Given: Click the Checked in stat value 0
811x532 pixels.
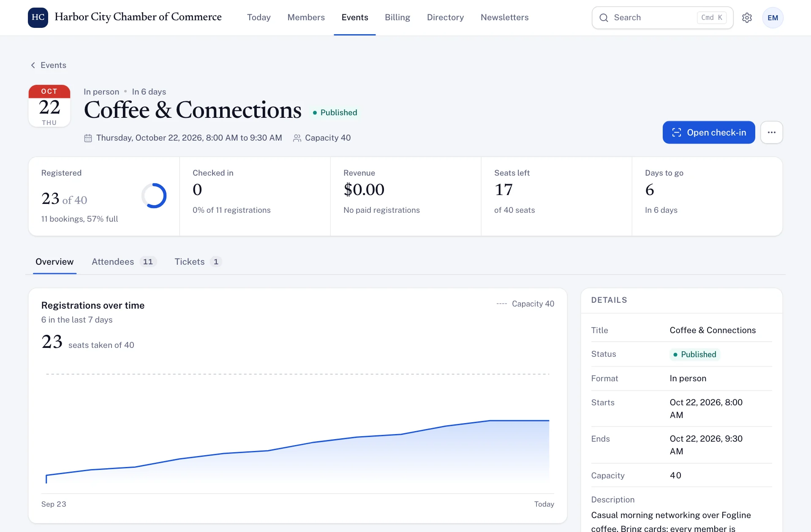Looking at the screenshot, I should pos(197,190).
